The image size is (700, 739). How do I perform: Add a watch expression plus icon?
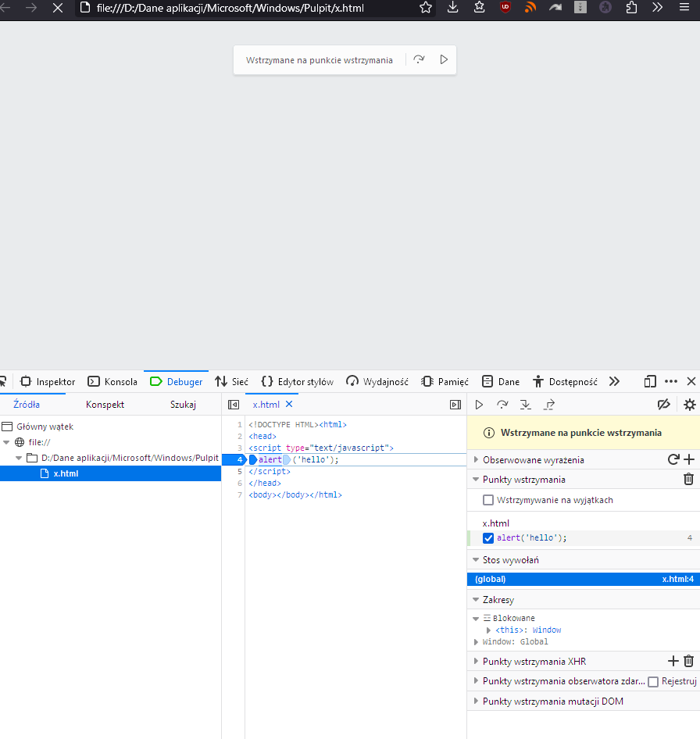point(689,459)
